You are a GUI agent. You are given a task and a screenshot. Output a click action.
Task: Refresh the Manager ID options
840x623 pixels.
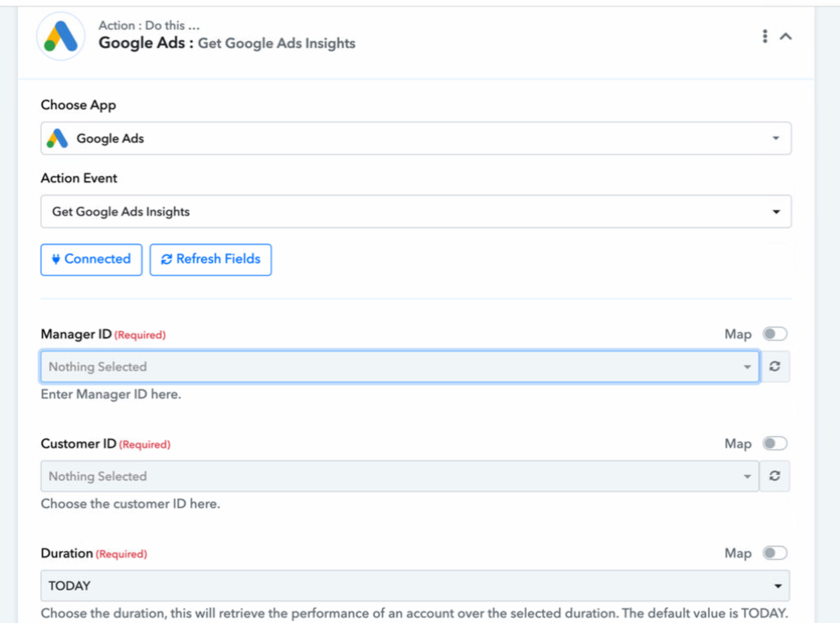[x=775, y=367]
